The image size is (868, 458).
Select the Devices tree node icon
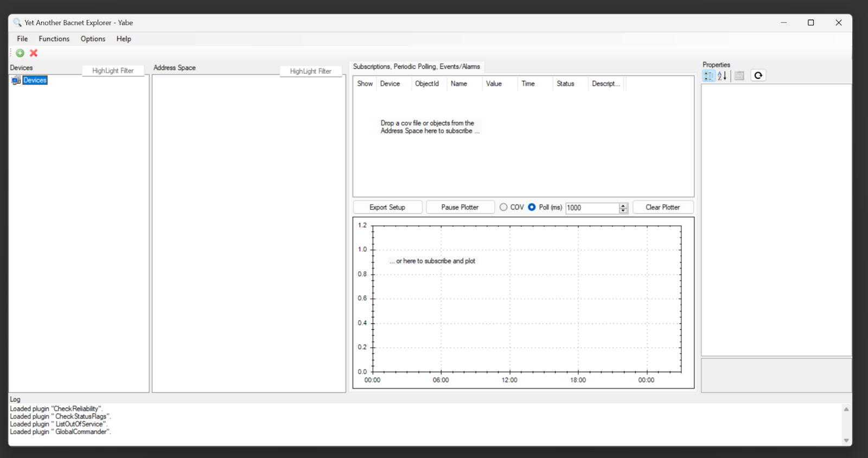(16, 80)
